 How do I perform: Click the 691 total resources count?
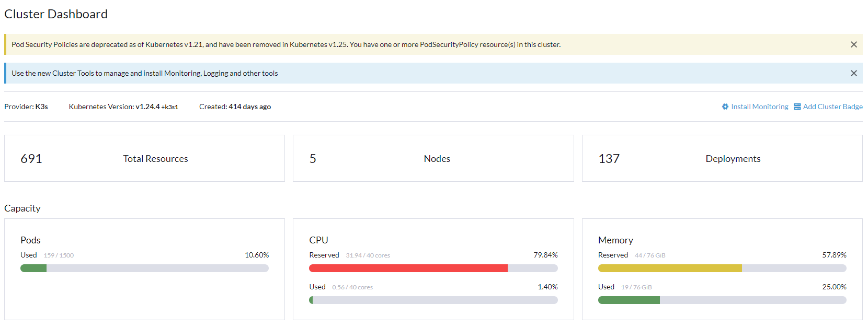[31, 159]
